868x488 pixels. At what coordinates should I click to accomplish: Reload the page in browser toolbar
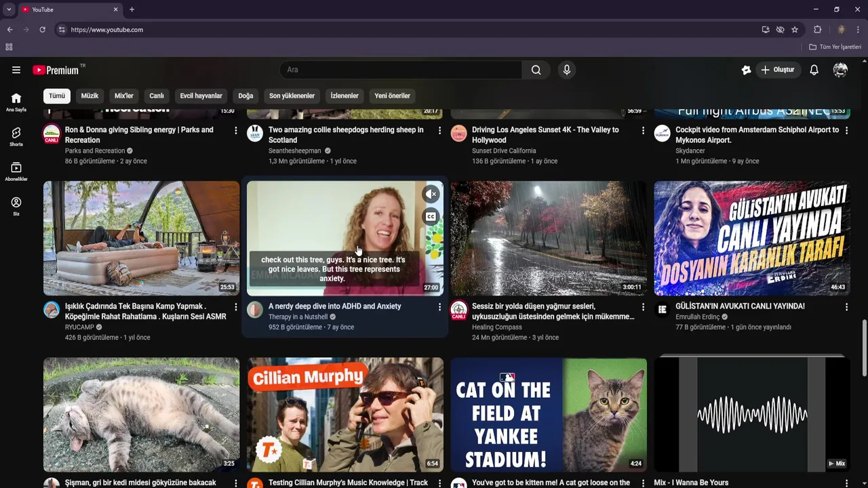42,30
